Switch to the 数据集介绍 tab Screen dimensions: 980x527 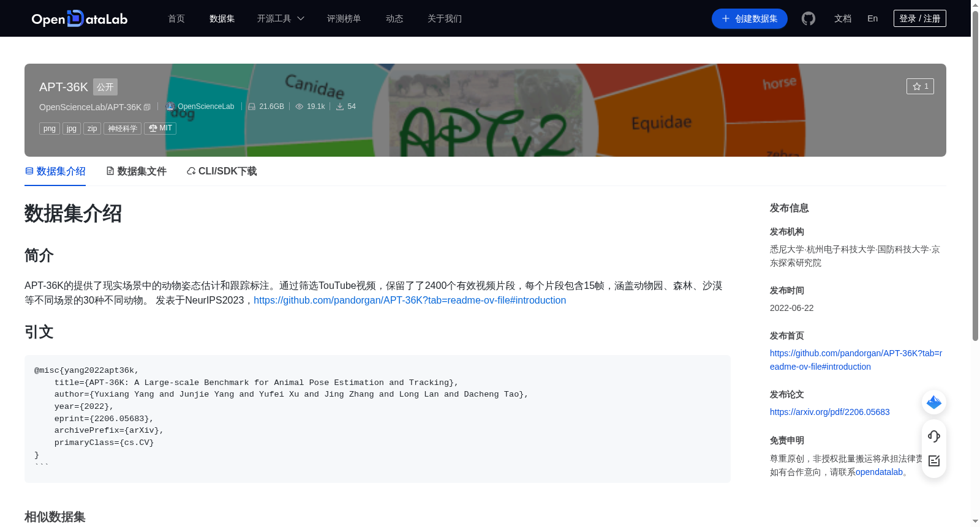pos(55,171)
